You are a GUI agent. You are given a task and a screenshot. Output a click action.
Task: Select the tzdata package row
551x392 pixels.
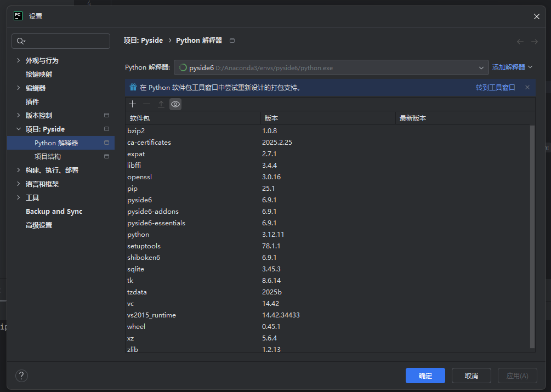pyautogui.click(x=327, y=292)
